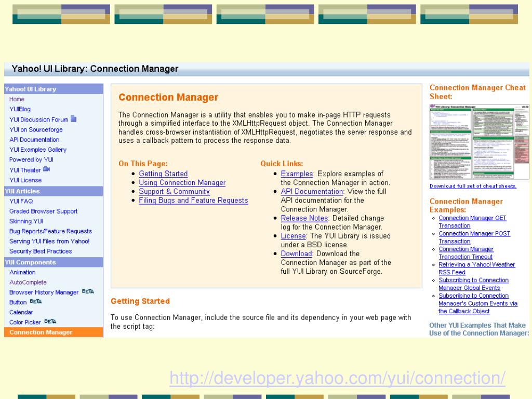Click the page title Yahoo! UI Library: Connection Manager
Viewport: 532px width, 399px height.
click(x=95, y=69)
